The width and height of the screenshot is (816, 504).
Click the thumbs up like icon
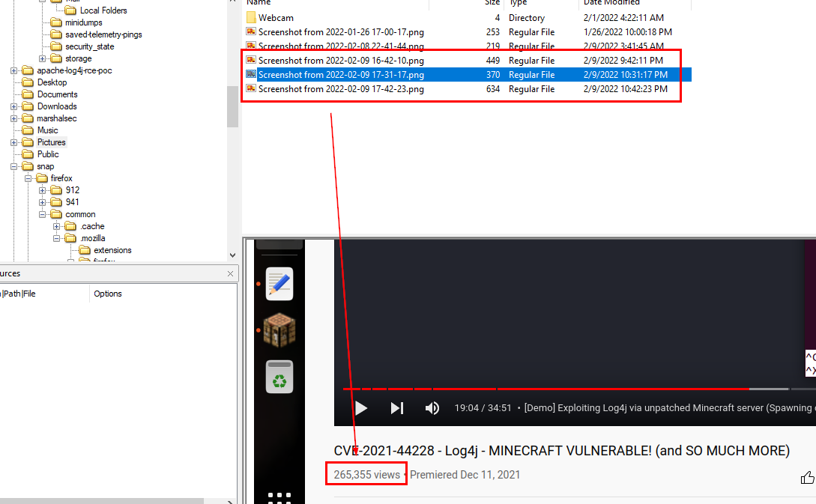point(807,477)
